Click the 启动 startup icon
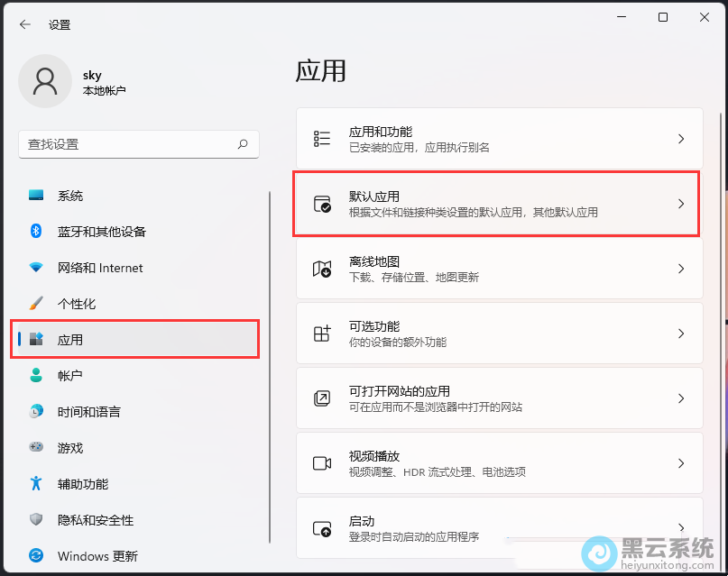 pyautogui.click(x=321, y=527)
